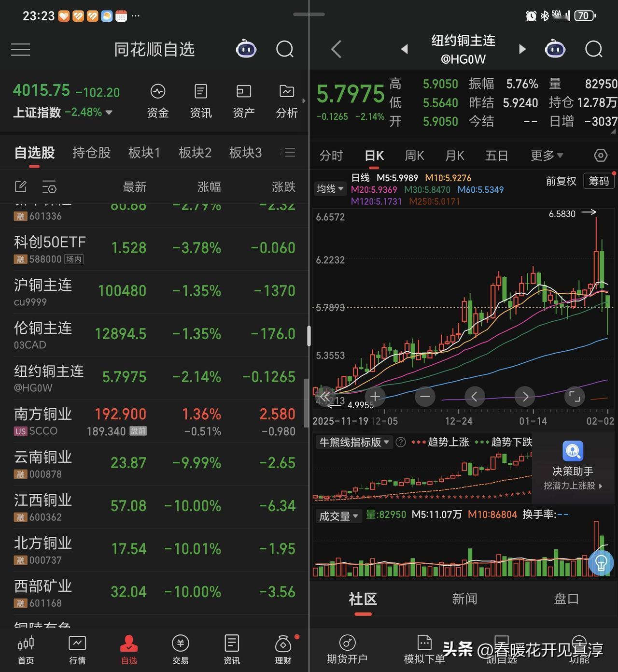Sort the watchlist by 涨幅 column
This screenshot has width=618, height=672.
(x=209, y=187)
